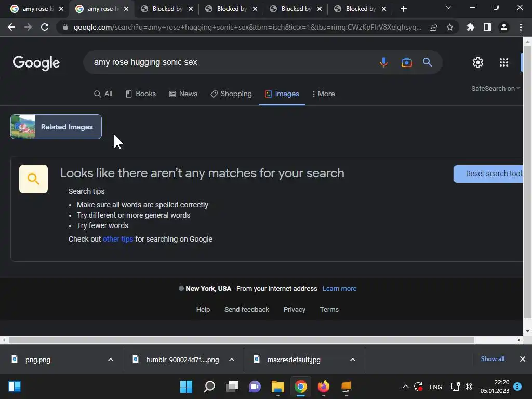Expand options for maxresdefault.jpg download
532x399 pixels.
tap(353, 360)
